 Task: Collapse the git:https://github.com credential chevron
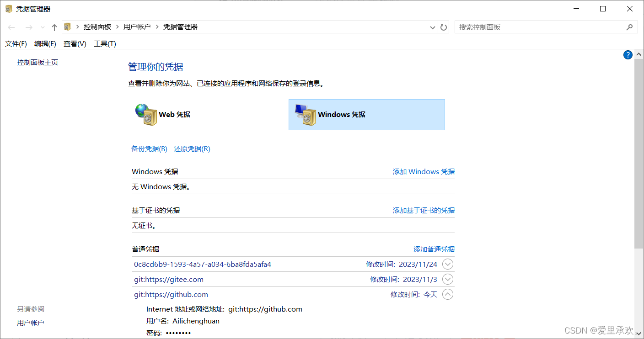[x=448, y=295]
